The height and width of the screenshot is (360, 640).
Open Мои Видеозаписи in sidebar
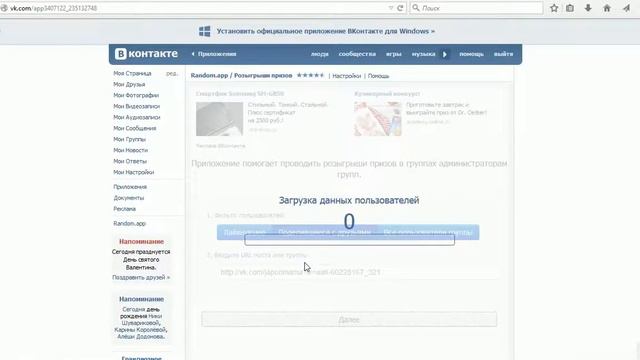click(136, 107)
